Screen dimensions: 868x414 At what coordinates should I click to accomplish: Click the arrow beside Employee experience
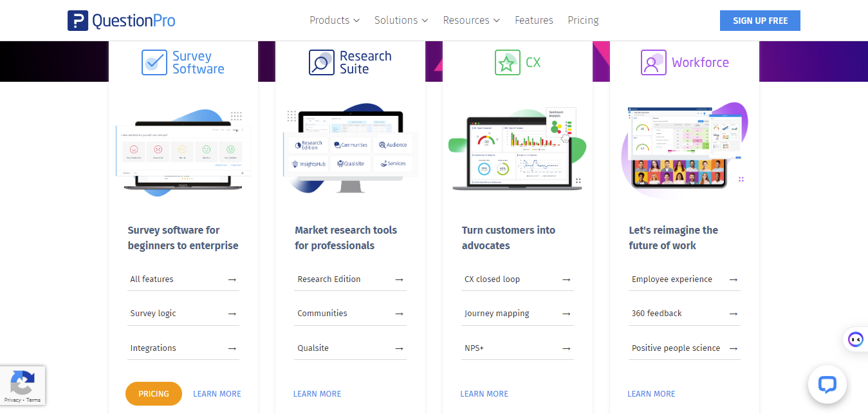click(x=734, y=279)
